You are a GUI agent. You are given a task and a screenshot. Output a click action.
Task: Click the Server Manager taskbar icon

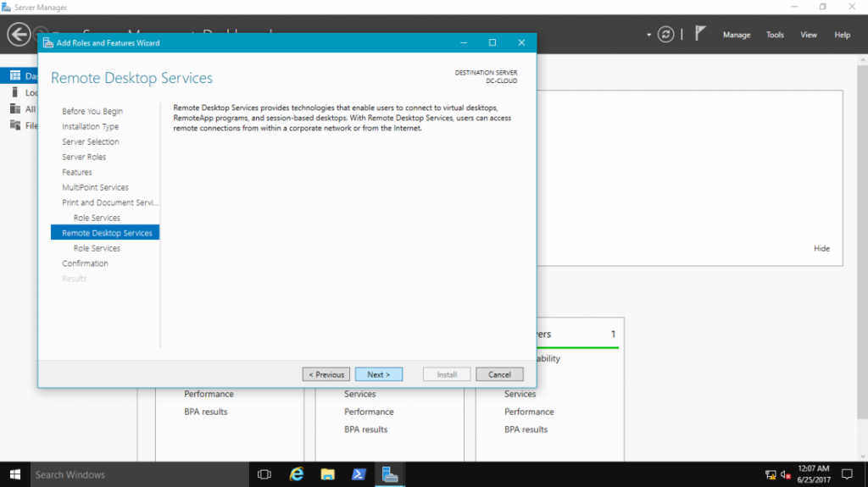click(390, 474)
